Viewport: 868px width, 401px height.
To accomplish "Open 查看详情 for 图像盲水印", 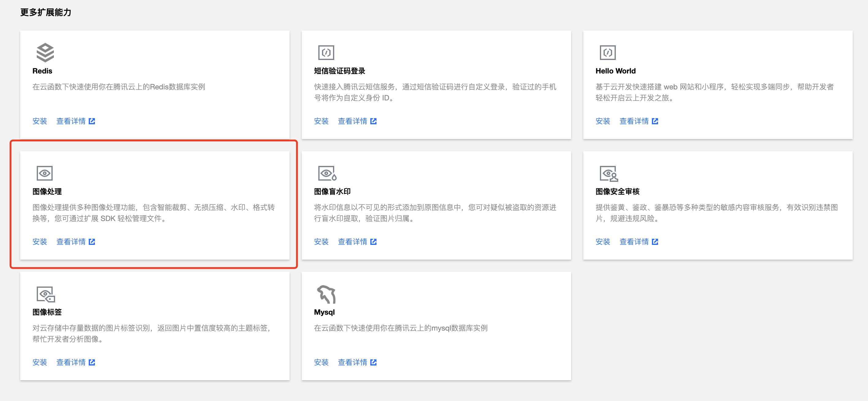I will (352, 242).
